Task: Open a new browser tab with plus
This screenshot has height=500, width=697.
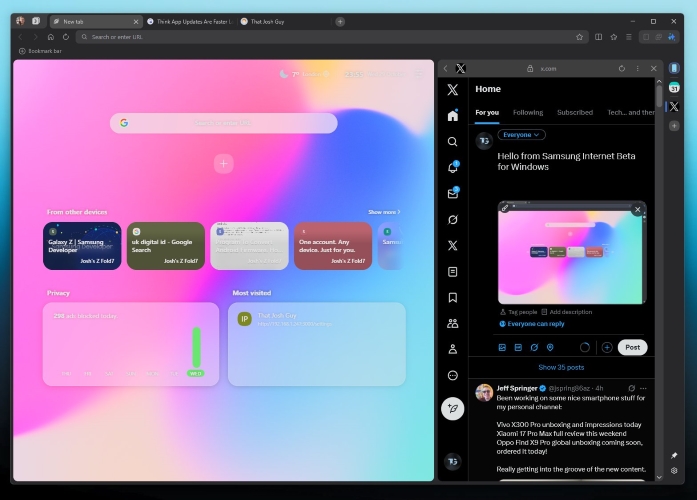Action: 340,21
